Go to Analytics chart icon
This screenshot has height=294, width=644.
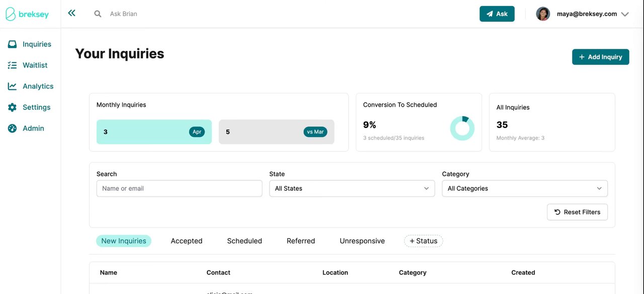click(12, 87)
